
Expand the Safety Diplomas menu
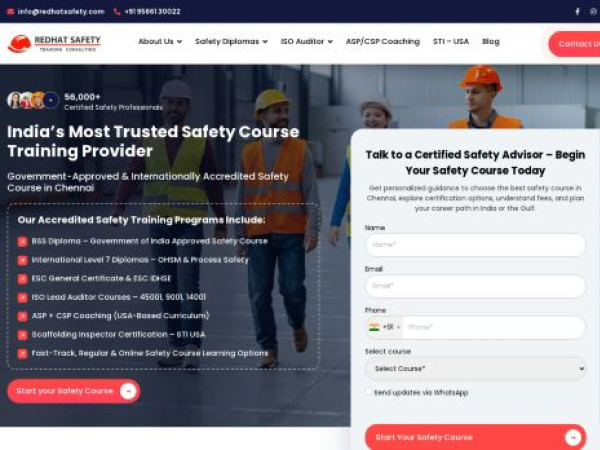point(231,41)
